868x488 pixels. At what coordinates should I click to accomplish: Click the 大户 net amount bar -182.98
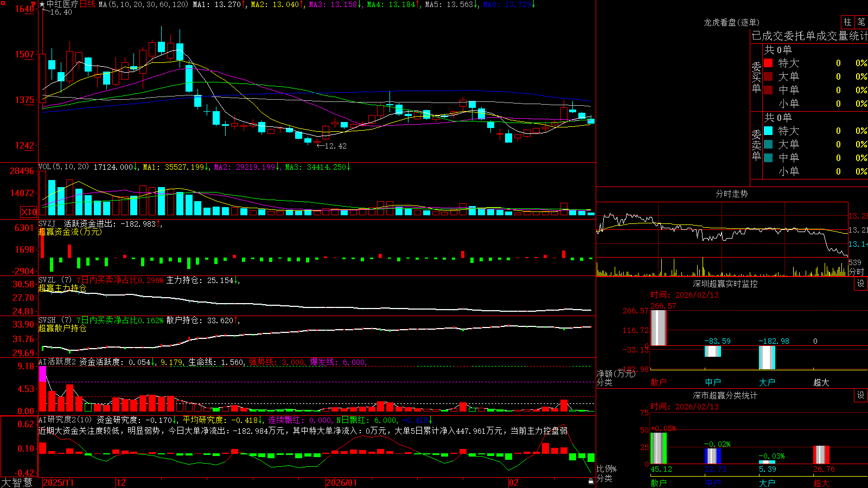(x=767, y=358)
